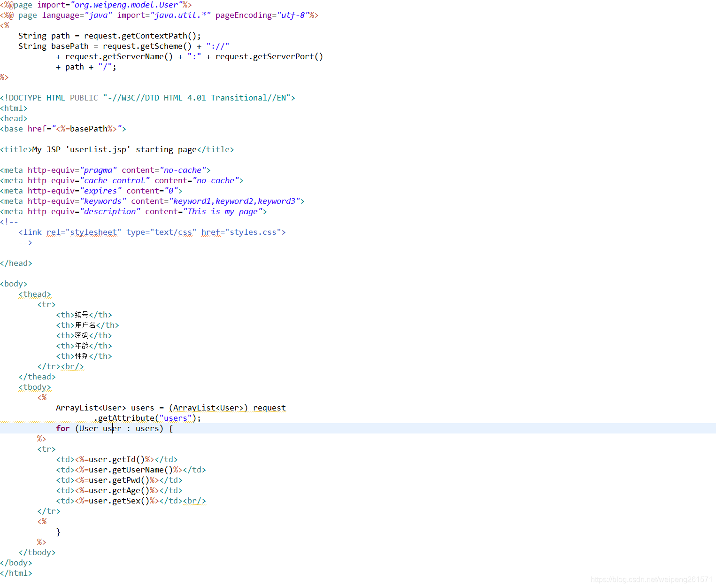This screenshot has width=716, height=588.
Task: Click meta cache-control line
Action: click(x=122, y=180)
